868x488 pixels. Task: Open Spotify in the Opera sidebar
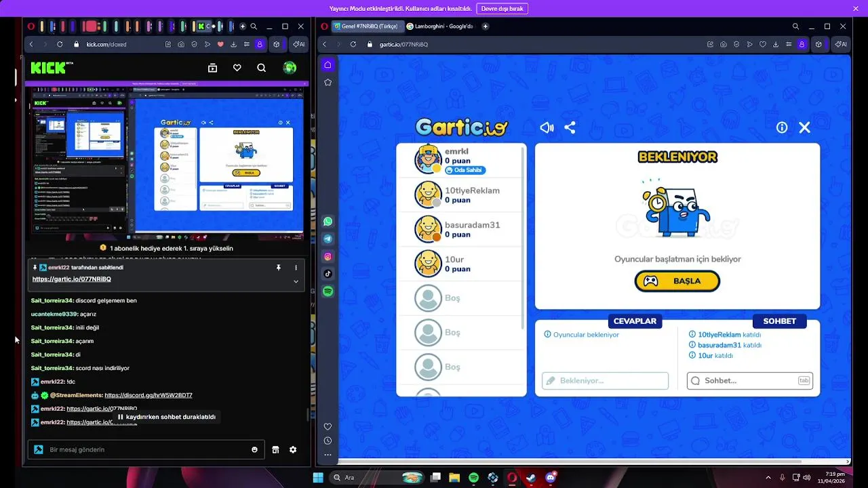coord(328,291)
